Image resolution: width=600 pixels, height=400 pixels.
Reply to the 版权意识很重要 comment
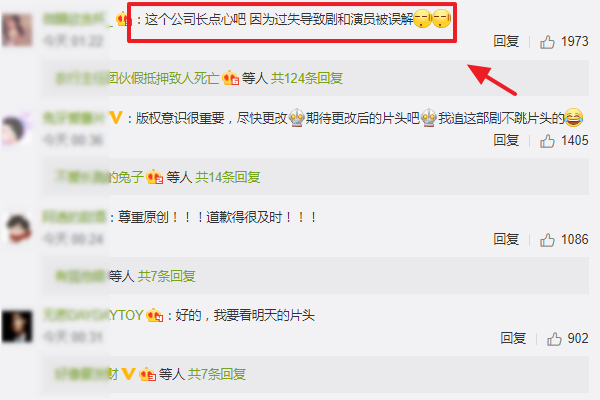(x=506, y=140)
